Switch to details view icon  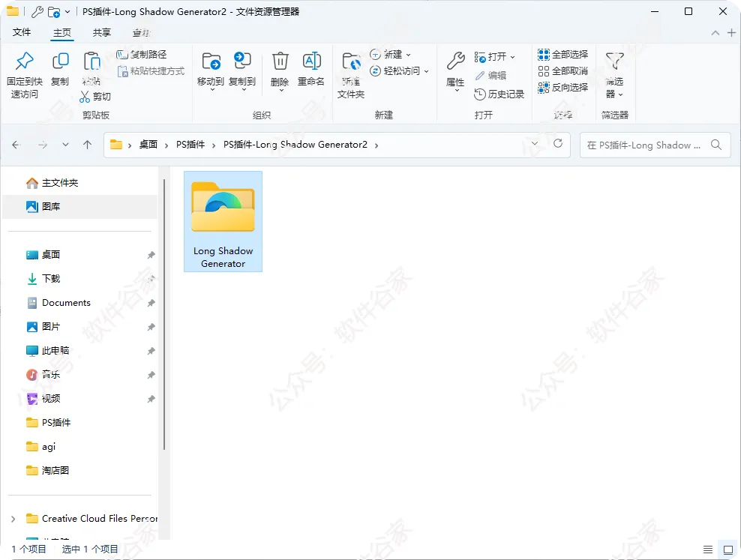click(x=708, y=550)
